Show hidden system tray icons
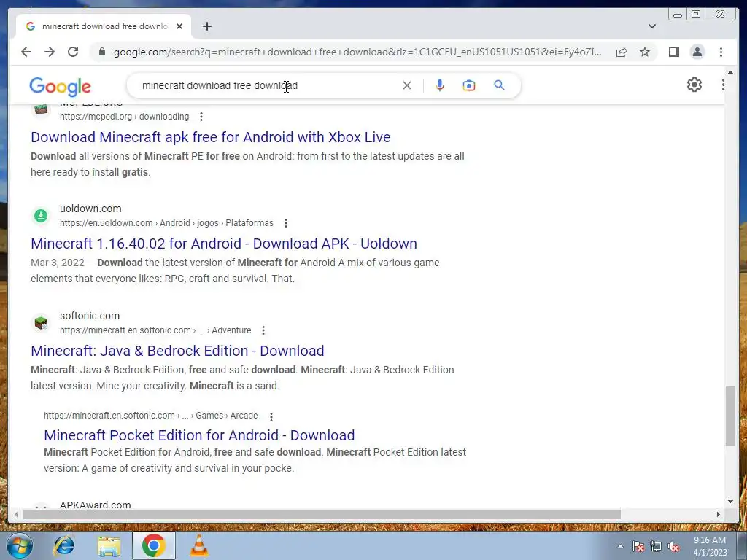This screenshot has height=560, width=747. (620, 546)
